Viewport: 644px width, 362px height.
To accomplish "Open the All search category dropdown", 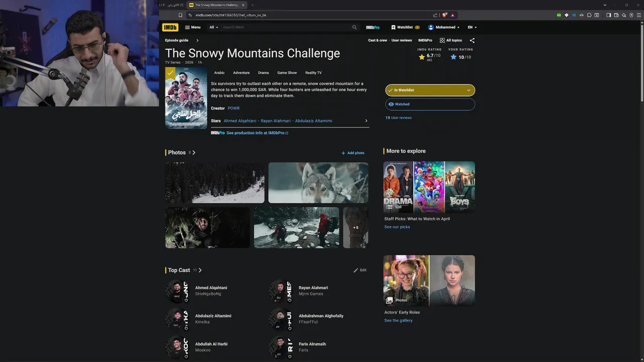I will point(214,27).
